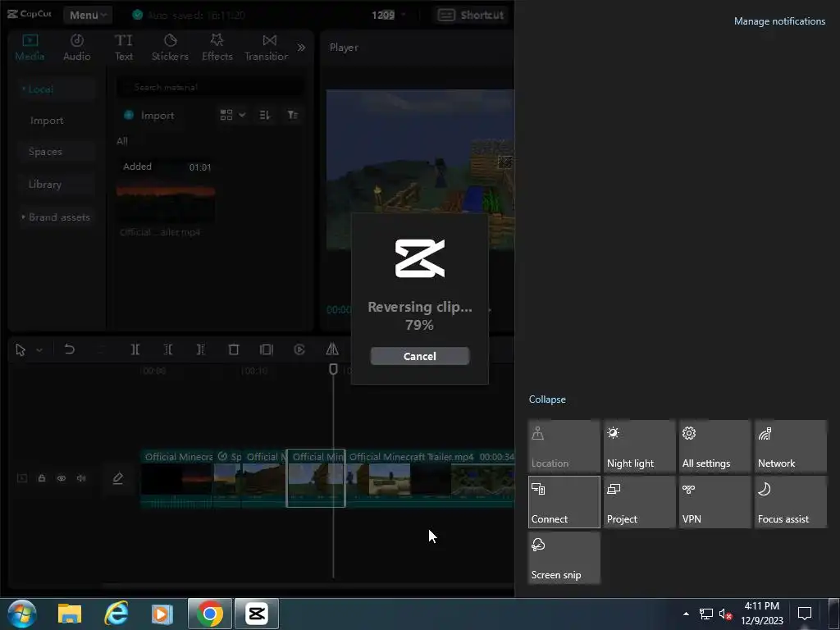
Task: Open the Text tab
Action: pyautogui.click(x=124, y=48)
